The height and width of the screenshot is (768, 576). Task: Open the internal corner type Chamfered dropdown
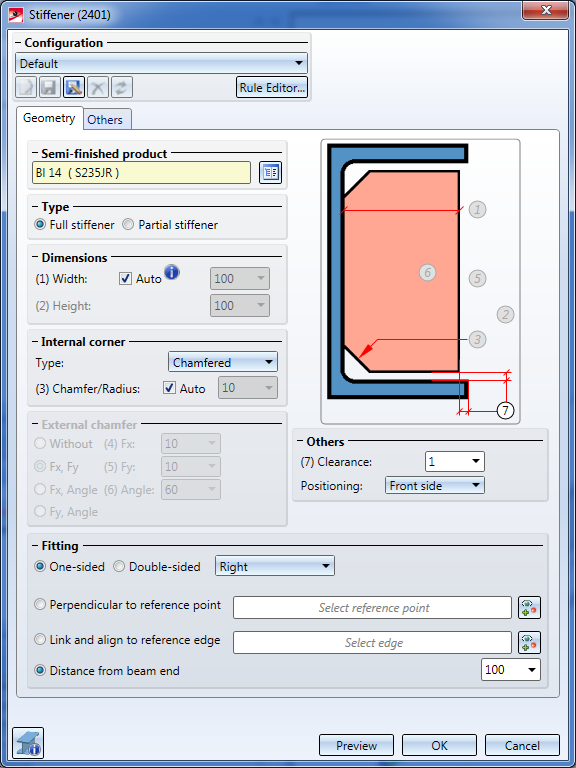[223, 362]
